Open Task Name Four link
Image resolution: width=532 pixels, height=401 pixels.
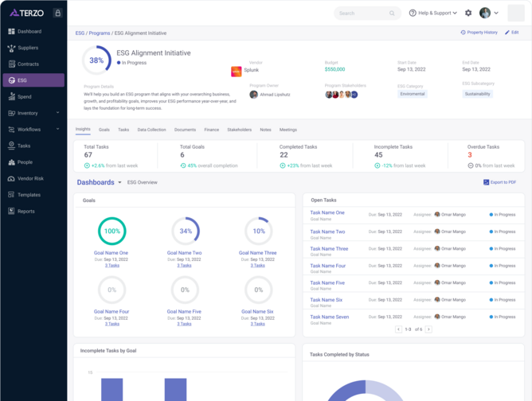click(328, 266)
